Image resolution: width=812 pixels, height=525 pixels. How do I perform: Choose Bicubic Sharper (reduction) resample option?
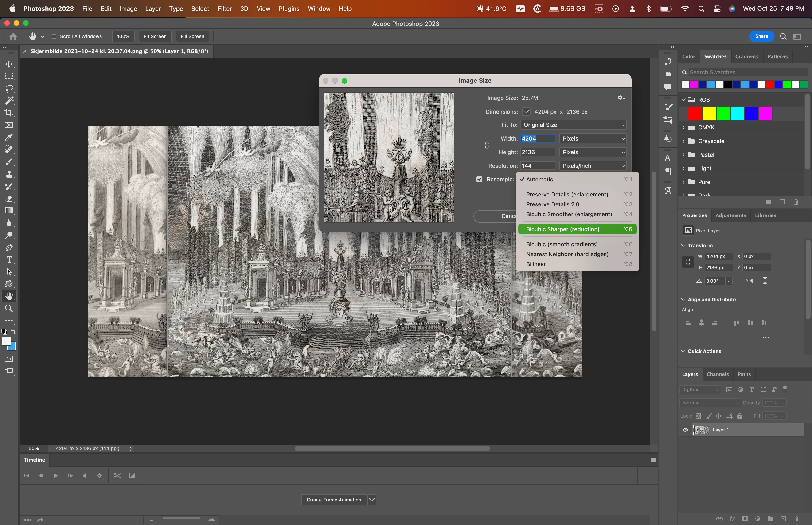tap(562, 229)
